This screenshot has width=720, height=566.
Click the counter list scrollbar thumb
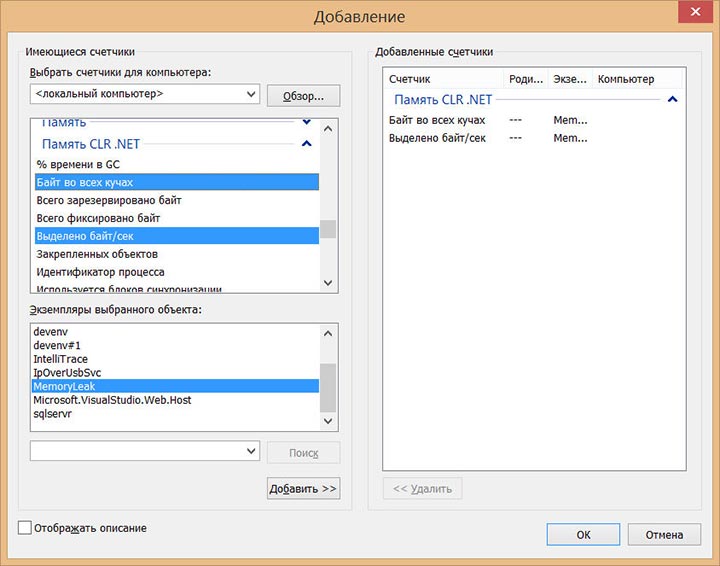tap(328, 229)
